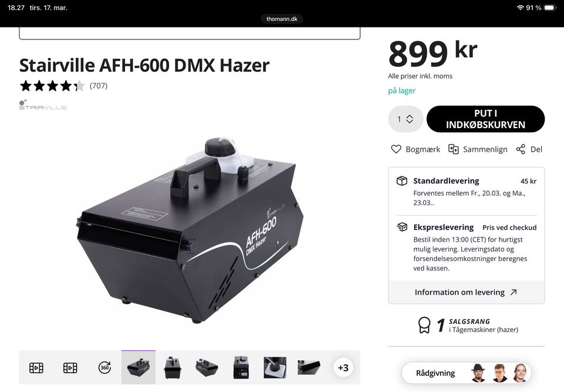Click the Stairville brand logo
The image size is (564, 392).
43,105
